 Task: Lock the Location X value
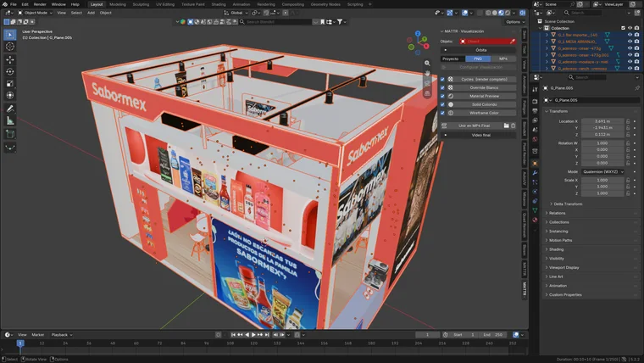point(628,121)
